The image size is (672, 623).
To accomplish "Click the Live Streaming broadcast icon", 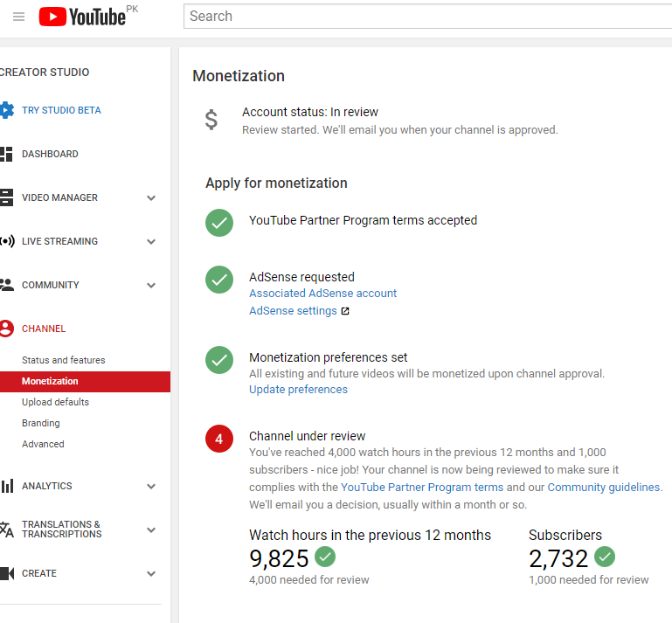I will pos(7,241).
